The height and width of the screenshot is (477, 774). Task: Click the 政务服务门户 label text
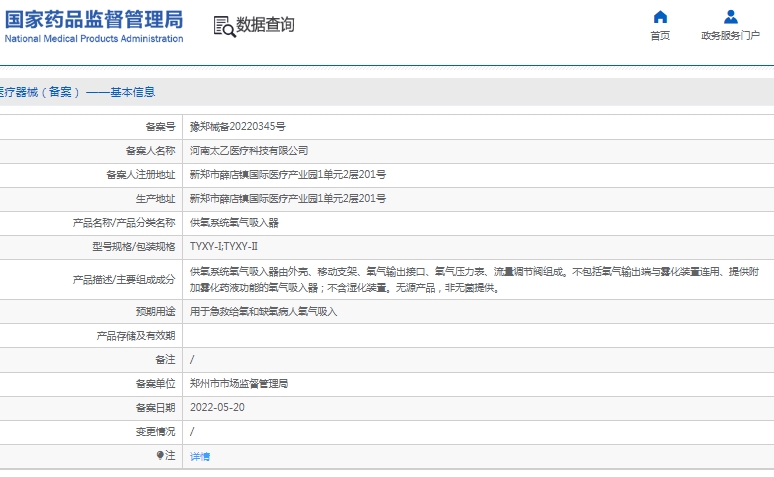tap(731, 36)
